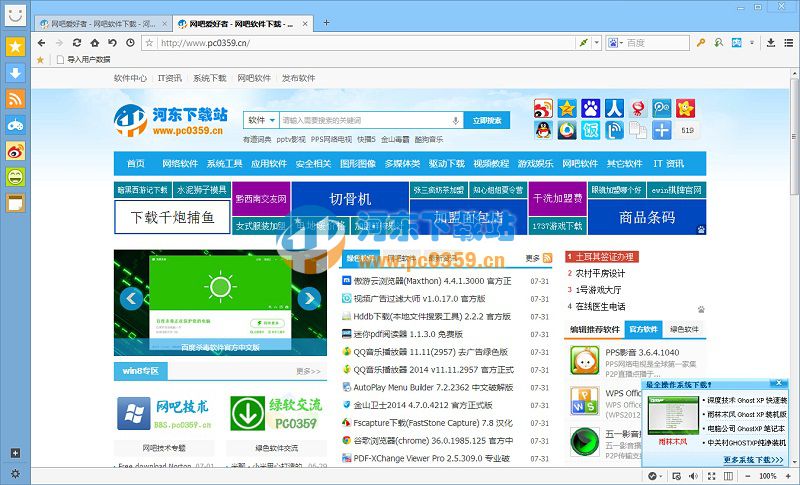
Task: Click the key password icon in the toolbar
Action: 701,43
